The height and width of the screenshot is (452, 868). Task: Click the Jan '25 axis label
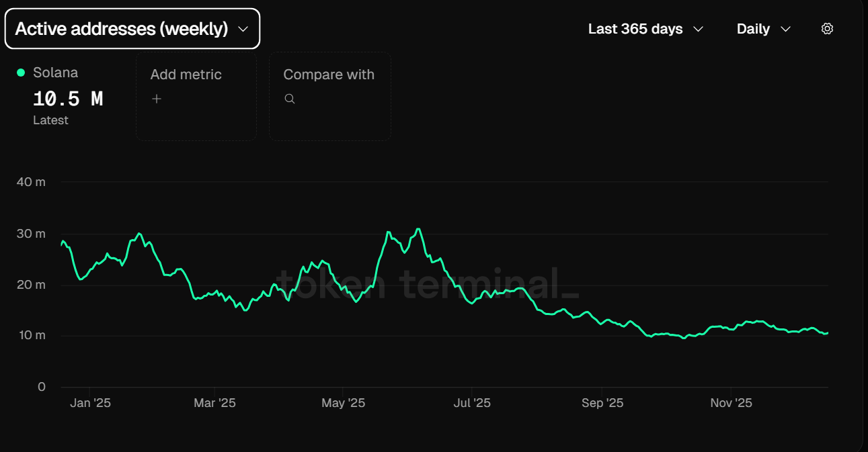click(91, 402)
